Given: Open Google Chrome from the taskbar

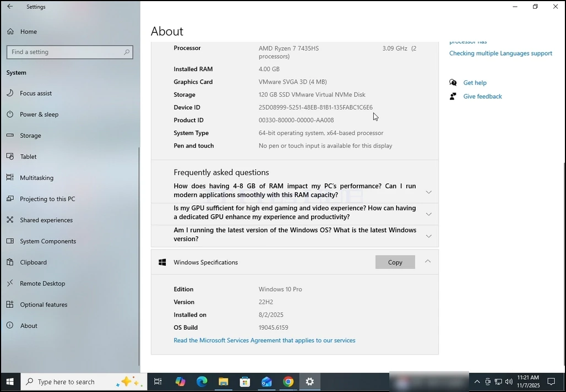Looking at the screenshot, I should pyautogui.click(x=288, y=382).
